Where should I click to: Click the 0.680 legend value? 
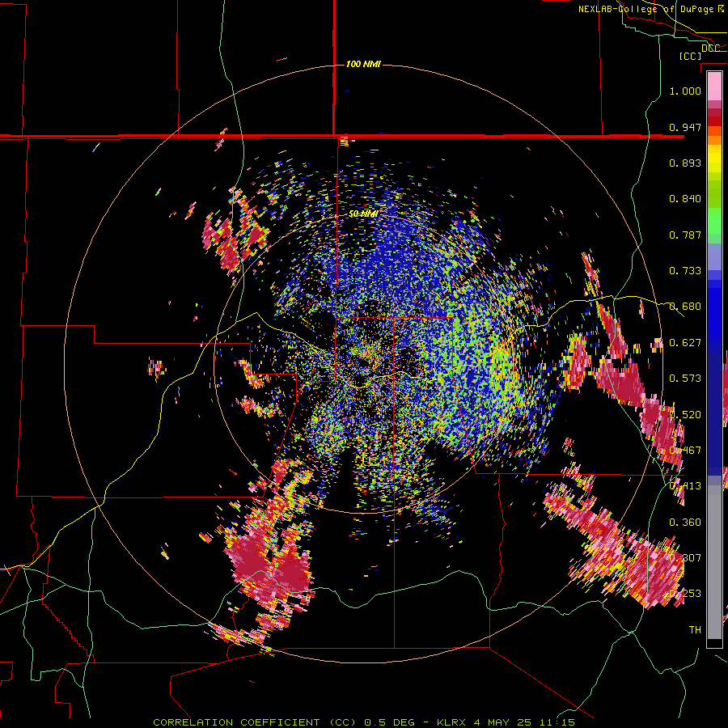[685, 307]
